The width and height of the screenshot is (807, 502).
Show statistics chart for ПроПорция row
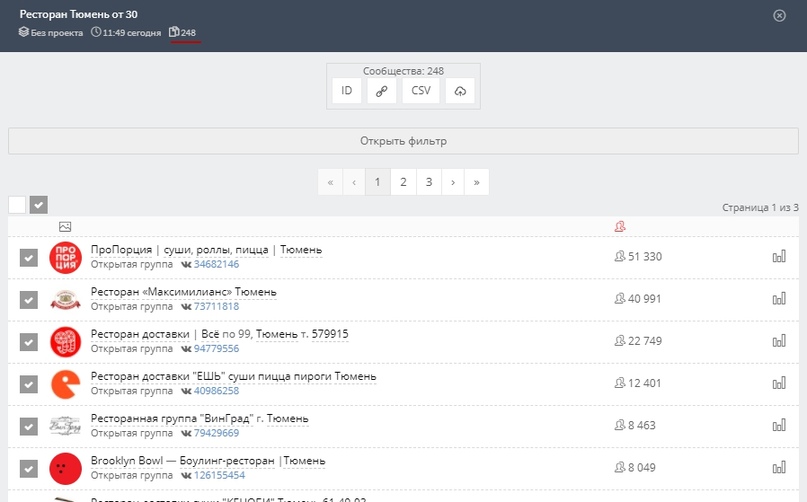[x=779, y=256]
